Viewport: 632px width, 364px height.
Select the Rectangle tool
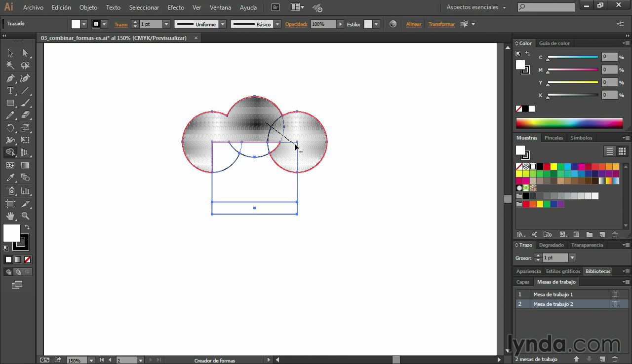10,103
